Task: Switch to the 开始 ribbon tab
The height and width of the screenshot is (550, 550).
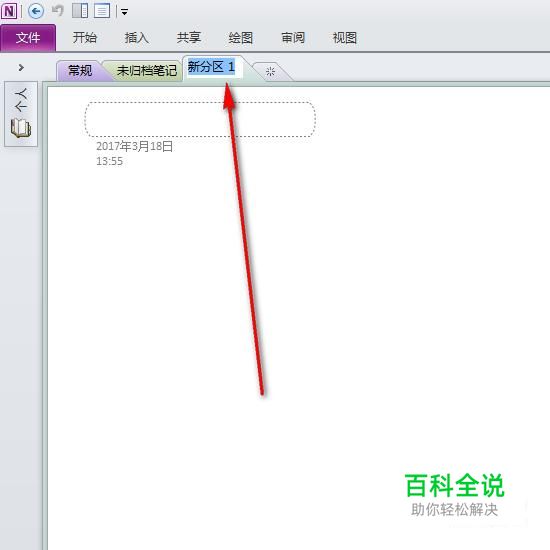Action: coord(85,38)
